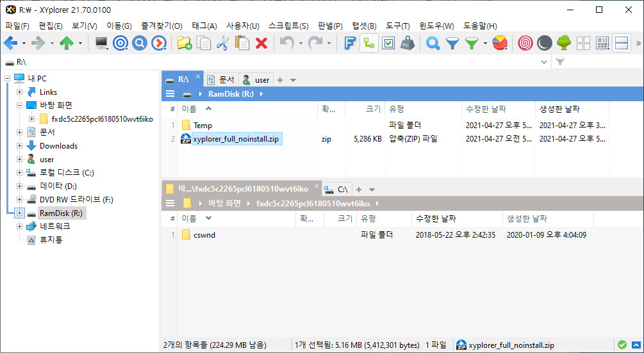Click the green Up arrow
This screenshot has height=353, width=644.
pos(67,43)
